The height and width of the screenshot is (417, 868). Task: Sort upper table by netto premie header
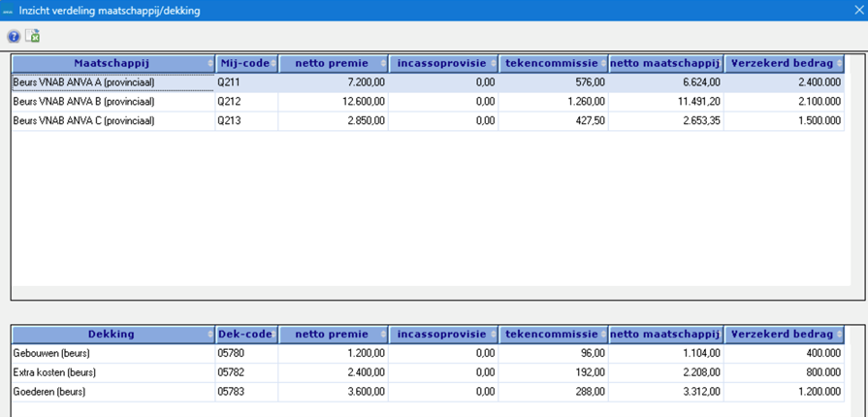[x=334, y=63]
